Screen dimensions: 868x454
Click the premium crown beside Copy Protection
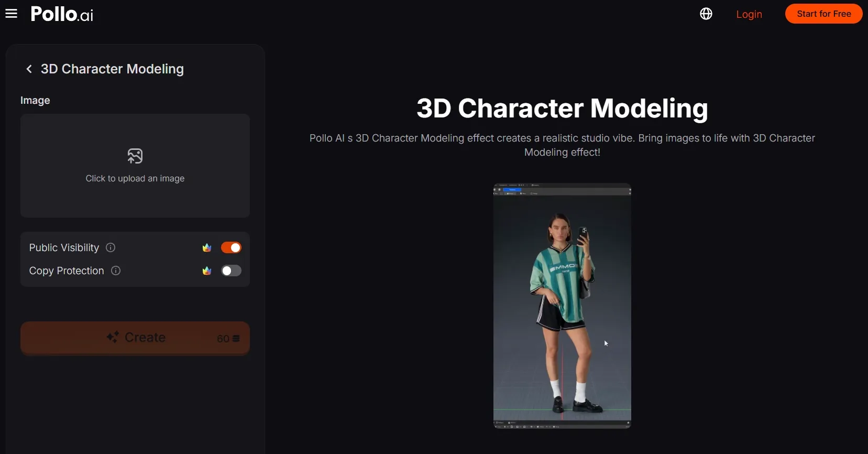pyautogui.click(x=207, y=271)
